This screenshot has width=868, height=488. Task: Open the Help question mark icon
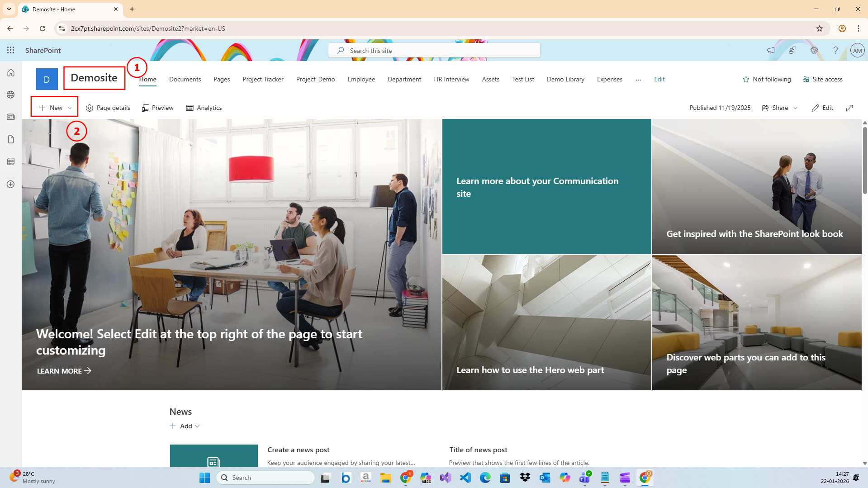click(x=836, y=50)
